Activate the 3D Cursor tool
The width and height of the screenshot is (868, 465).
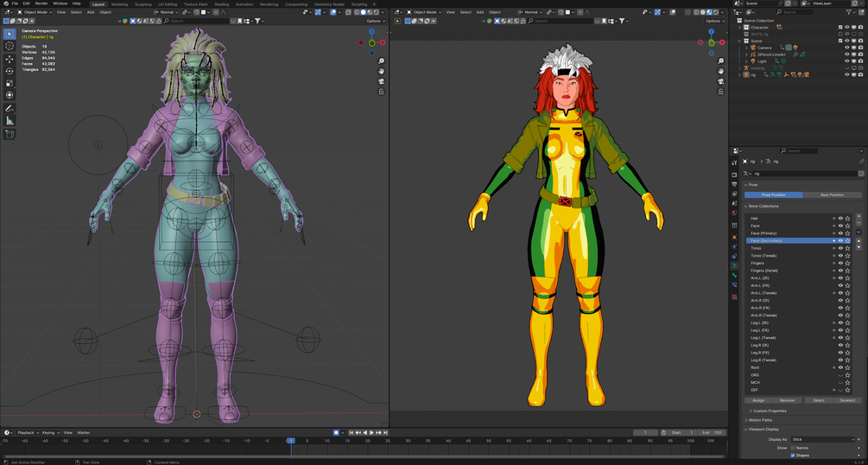(x=10, y=46)
